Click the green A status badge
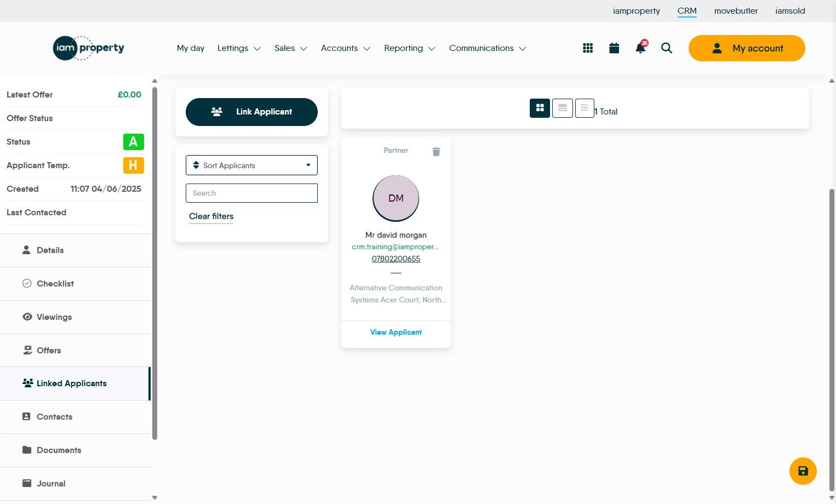The height and width of the screenshot is (504, 836). click(x=134, y=142)
